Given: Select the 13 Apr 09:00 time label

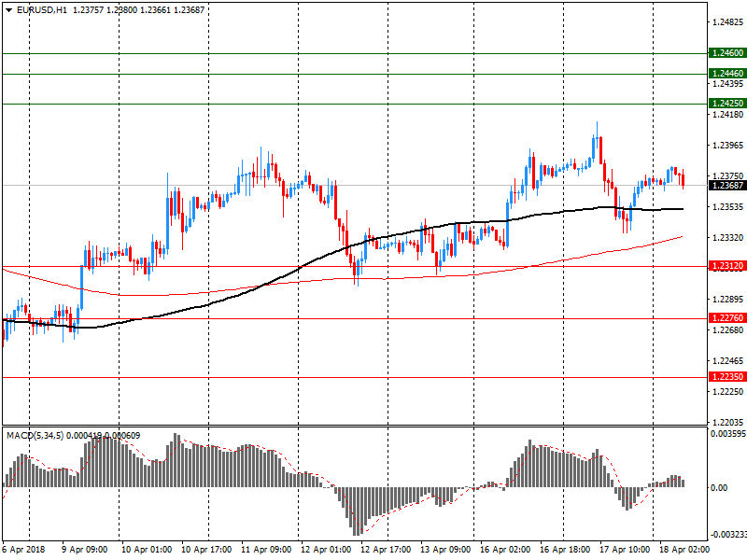Looking at the screenshot, I should pyautogui.click(x=445, y=550).
